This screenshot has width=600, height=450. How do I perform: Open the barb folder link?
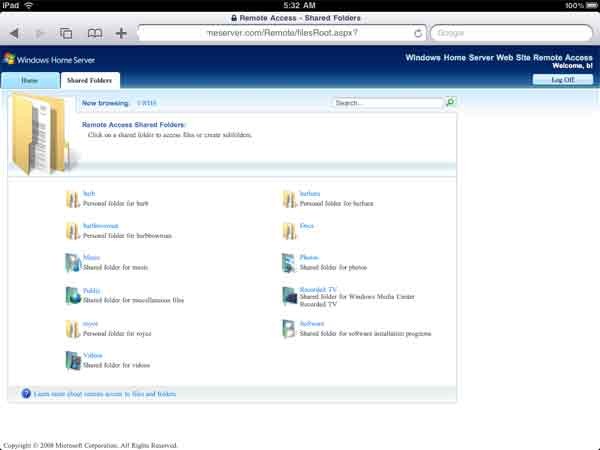[89, 194]
